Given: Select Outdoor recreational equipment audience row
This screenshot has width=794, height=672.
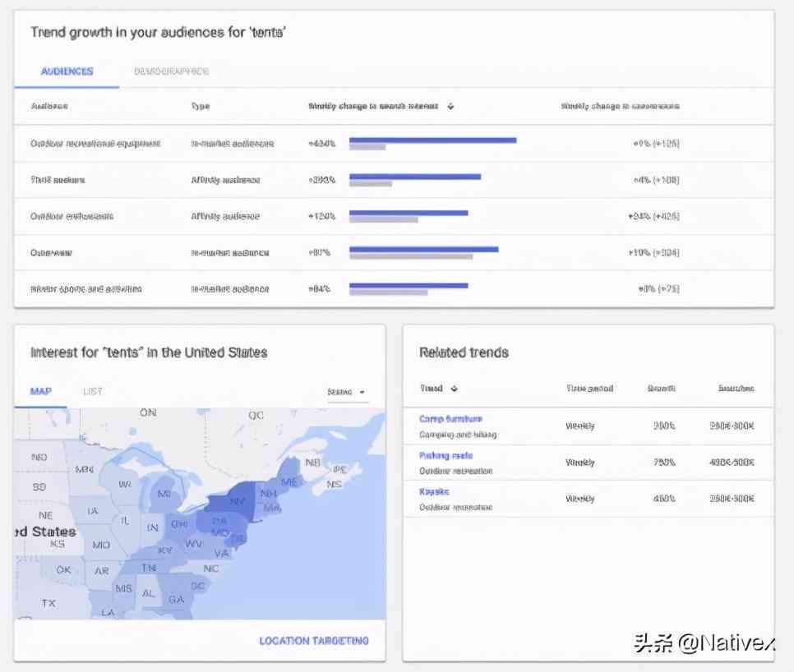Looking at the screenshot, I should pos(394,144).
